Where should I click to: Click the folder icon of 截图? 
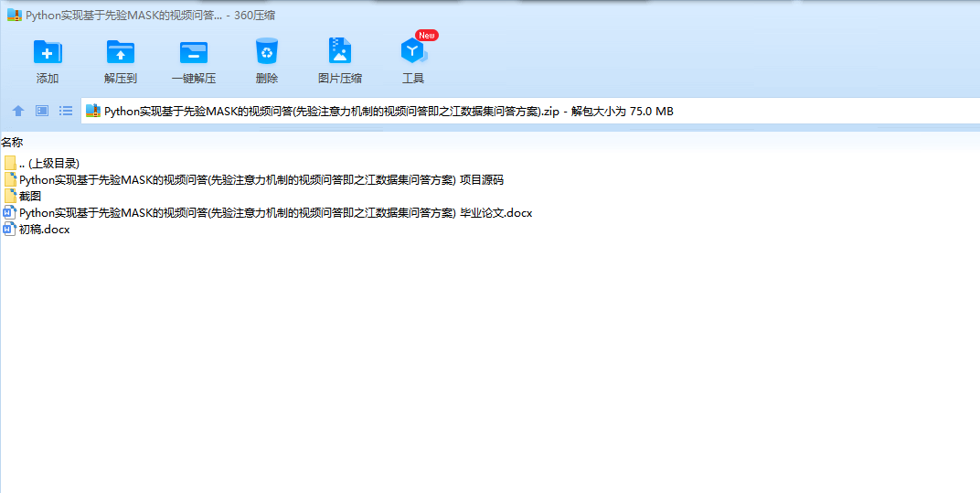(10, 197)
